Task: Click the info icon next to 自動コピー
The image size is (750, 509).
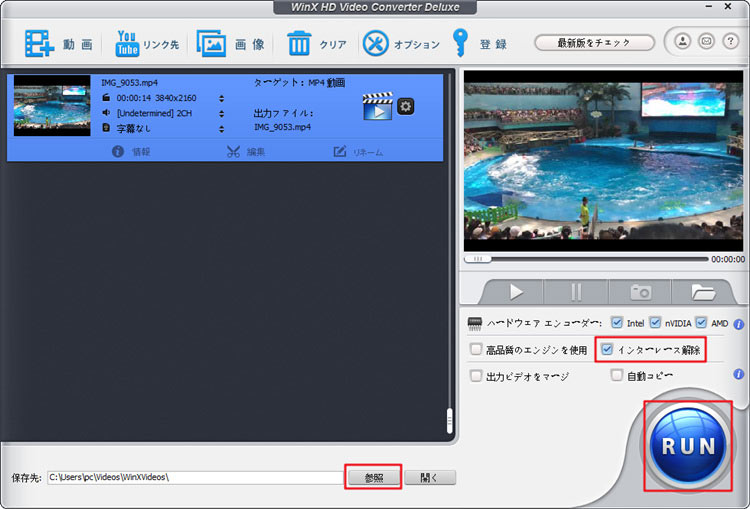Action: pos(739,374)
